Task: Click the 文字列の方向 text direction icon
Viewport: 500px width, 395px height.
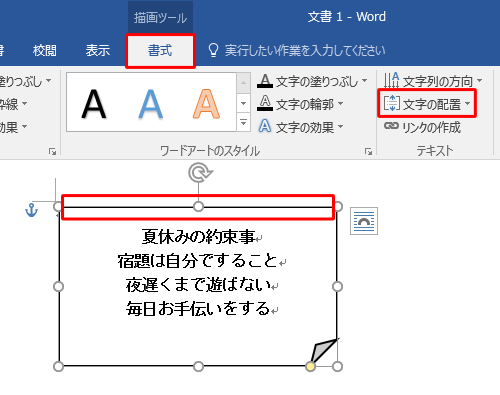Action: pyautogui.click(x=391, y=80)
